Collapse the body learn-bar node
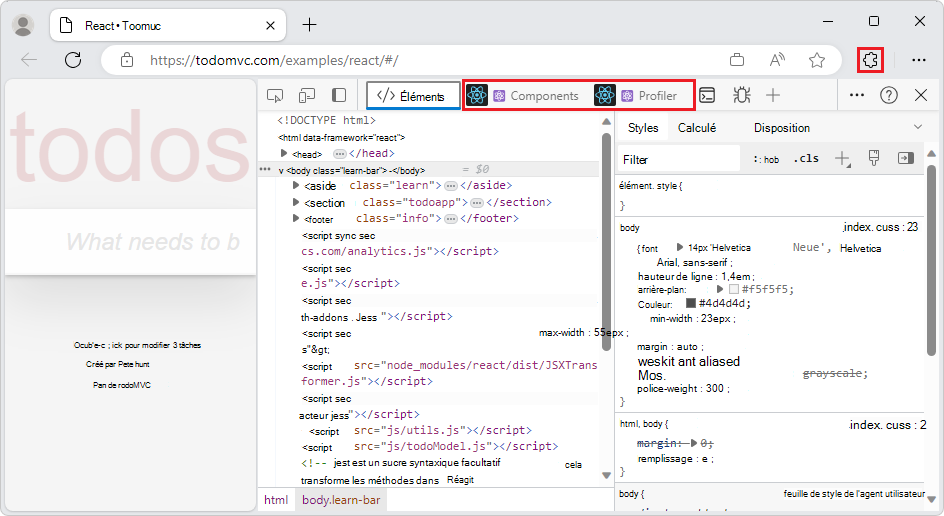This screenshot has width=944, height=516. pos(281,170)
